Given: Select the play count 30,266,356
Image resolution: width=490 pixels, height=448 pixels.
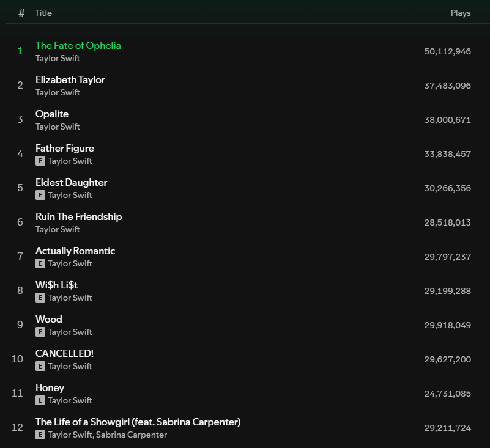Looking at the screenshot, I should [x=448, y=188].
